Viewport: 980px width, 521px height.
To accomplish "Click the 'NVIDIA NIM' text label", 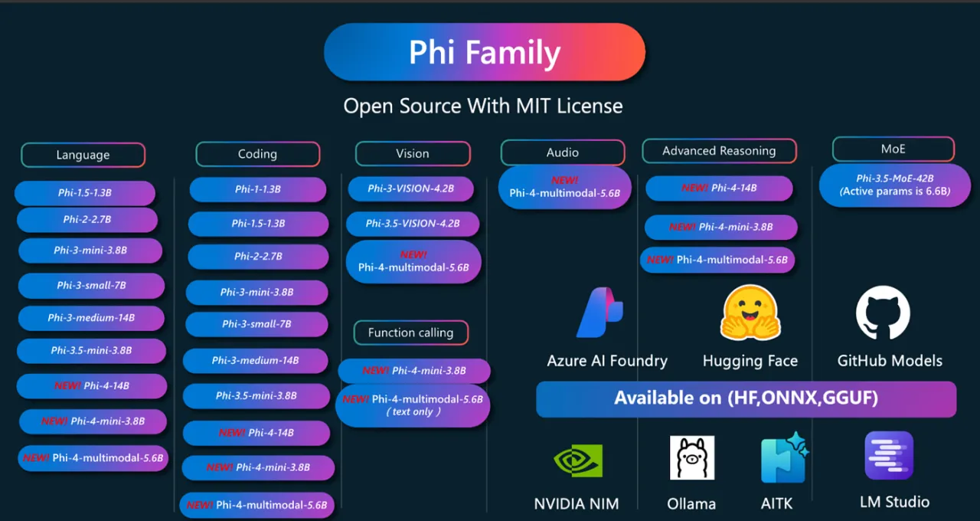I will point(577,503).
